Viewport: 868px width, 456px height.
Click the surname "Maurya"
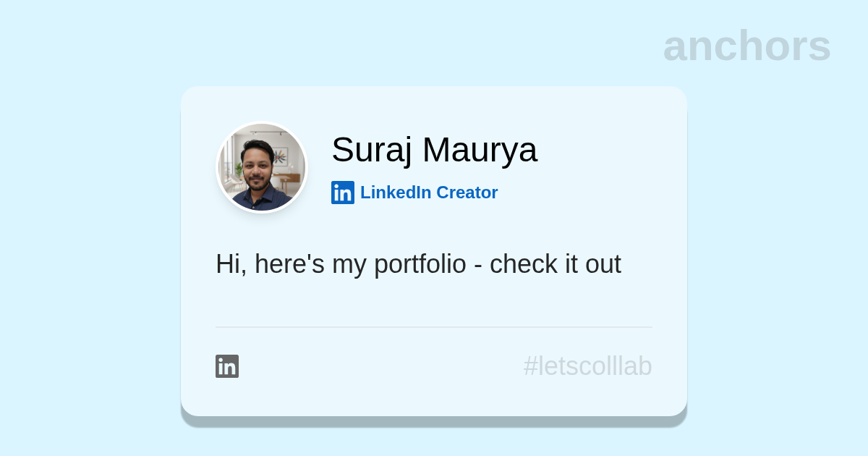coord(480,150)
